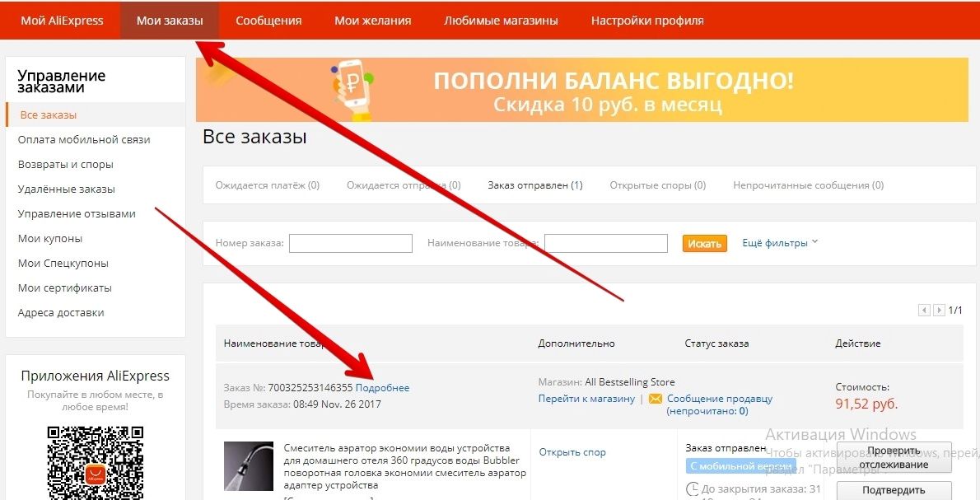Go to next page arrow in pagination
This screenshot has width=980, height=500.
938,310
